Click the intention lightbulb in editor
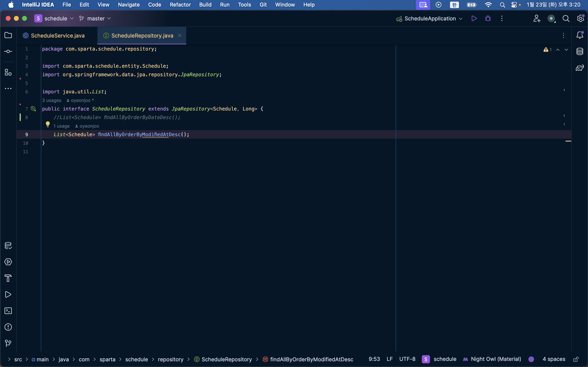This screenshot has width=588, height=367. pyautogui.click(x=48, y=124)
